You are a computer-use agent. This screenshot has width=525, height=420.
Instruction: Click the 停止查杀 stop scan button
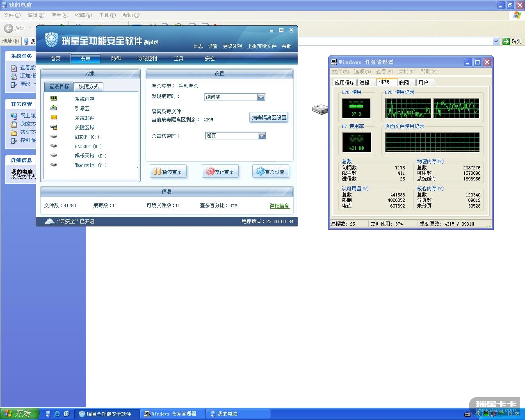(220, 171)
